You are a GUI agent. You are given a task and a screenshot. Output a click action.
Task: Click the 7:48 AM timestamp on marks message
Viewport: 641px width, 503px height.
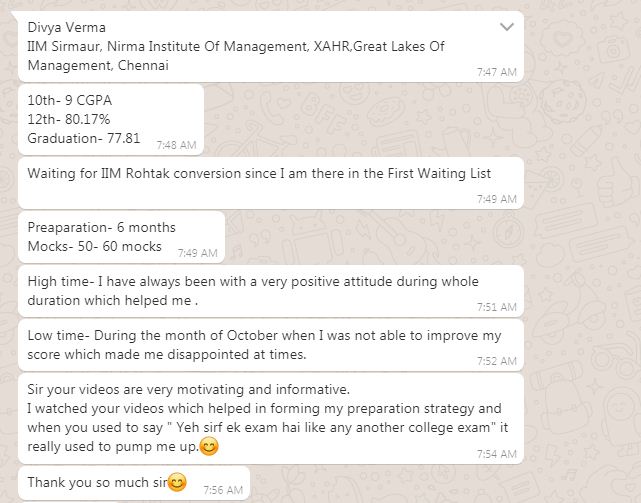pyautogui.click(x=176, y=145)
